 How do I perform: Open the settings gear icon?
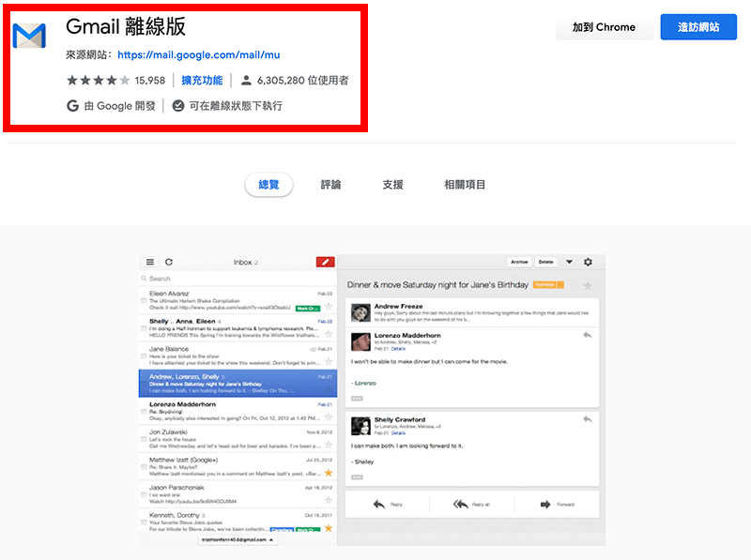(589, 263)
